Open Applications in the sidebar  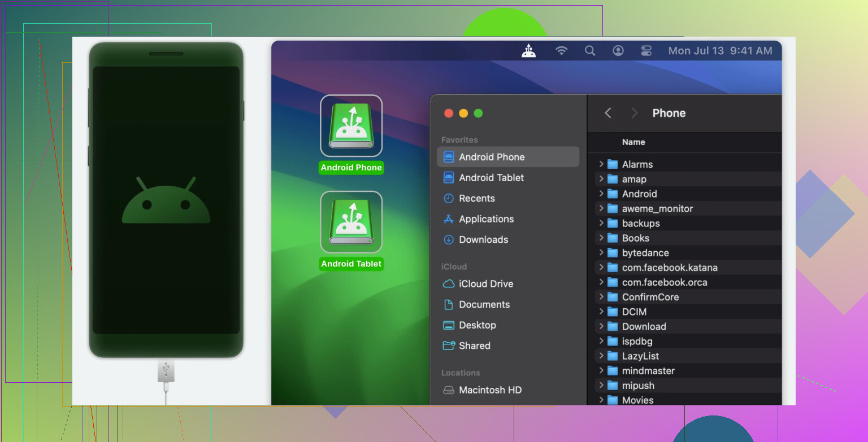coord(508,219)
